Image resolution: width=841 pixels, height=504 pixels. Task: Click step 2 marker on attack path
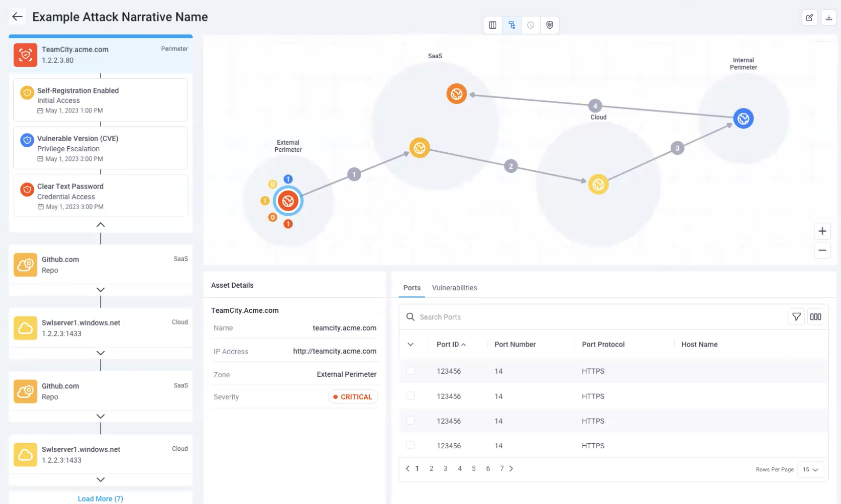point(511,166)
